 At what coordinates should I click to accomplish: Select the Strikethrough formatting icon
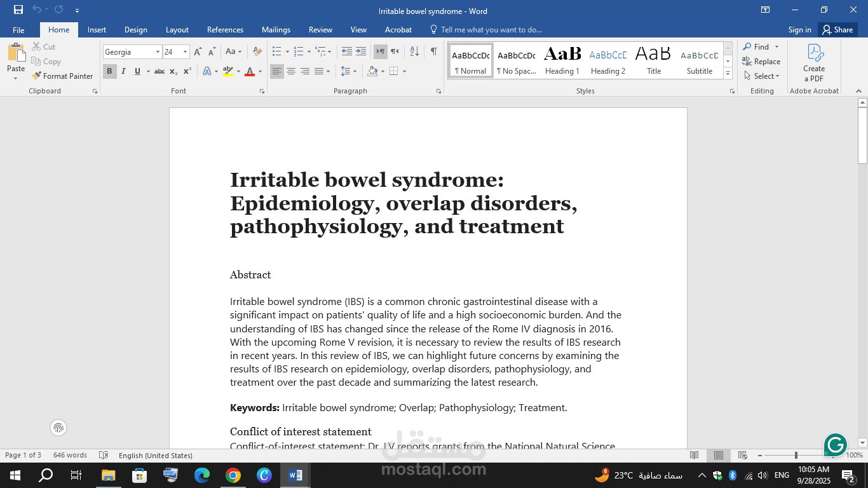click(x=159, y=71)
